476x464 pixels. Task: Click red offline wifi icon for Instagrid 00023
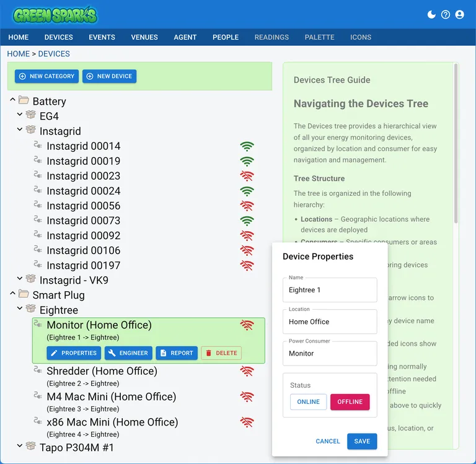click(x=247, y=176)
